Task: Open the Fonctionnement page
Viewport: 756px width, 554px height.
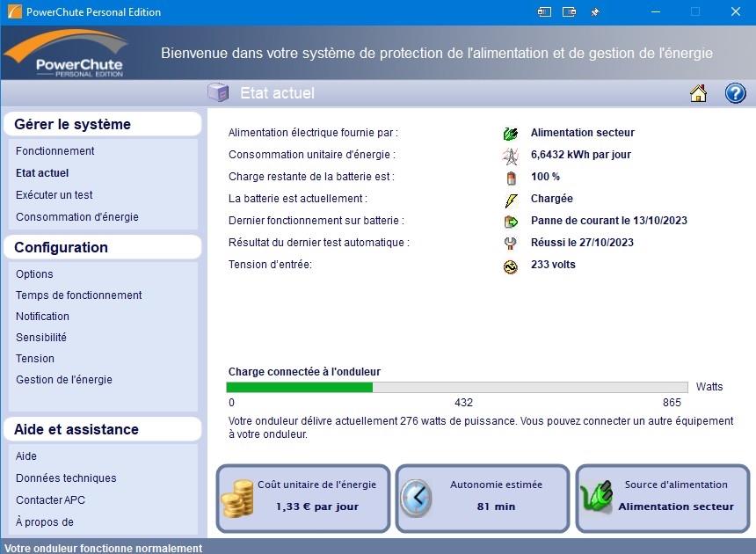Action: coord(55,151)
